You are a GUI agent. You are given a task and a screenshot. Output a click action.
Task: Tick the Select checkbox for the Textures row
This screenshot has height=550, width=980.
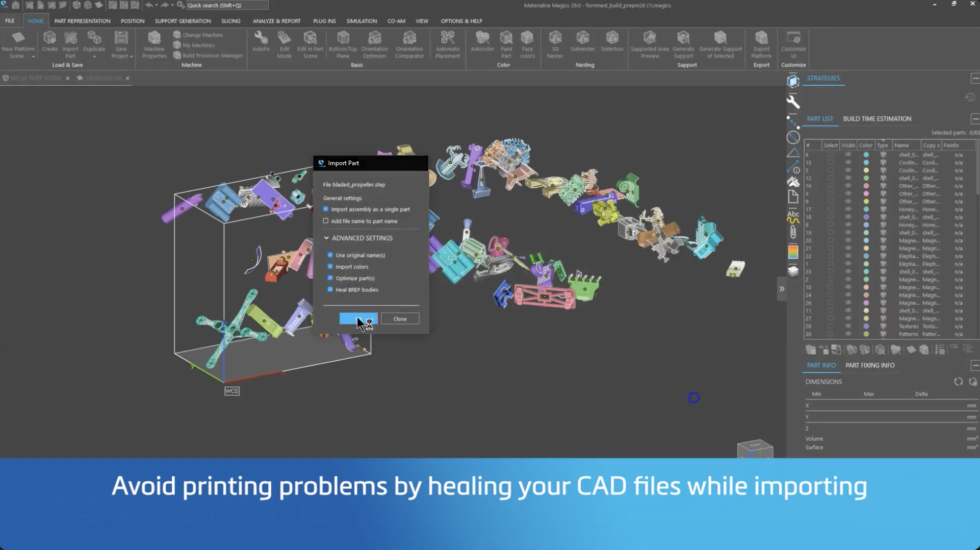coord(831,327)
